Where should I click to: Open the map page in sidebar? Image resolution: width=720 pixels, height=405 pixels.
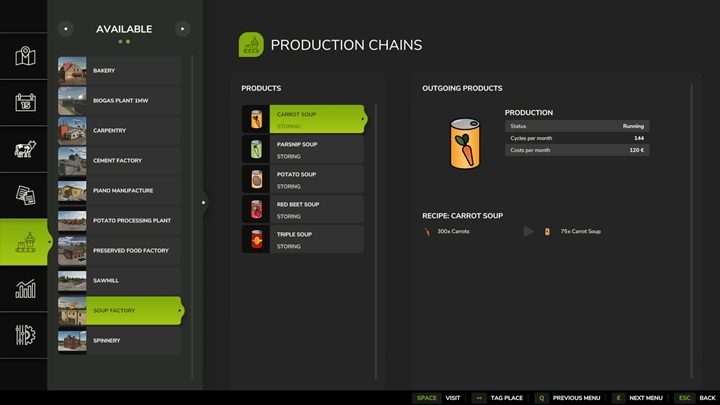click(25, 56)
